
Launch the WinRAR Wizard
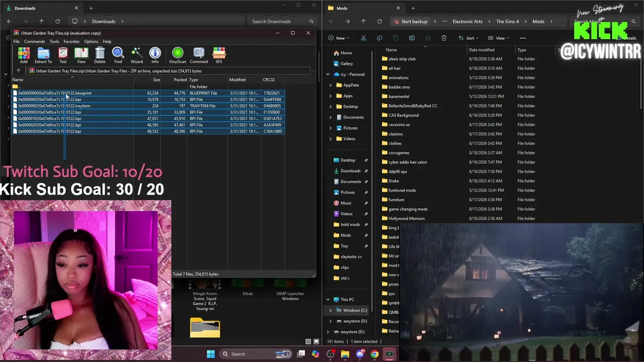point(136,55)
